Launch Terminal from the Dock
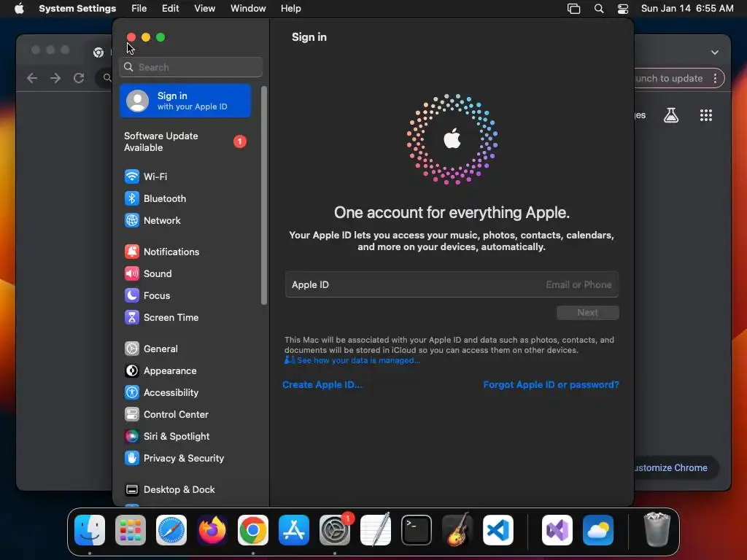 (417, 530)
